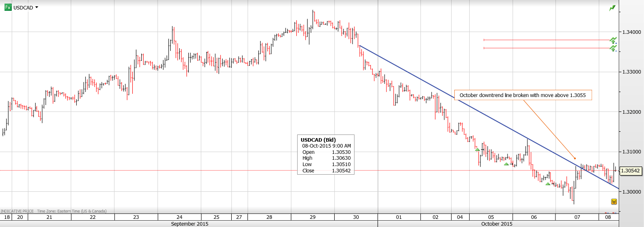Click the green chart icon at top right
This screenshot has width=644, height=227.
[x=612, y=8]
